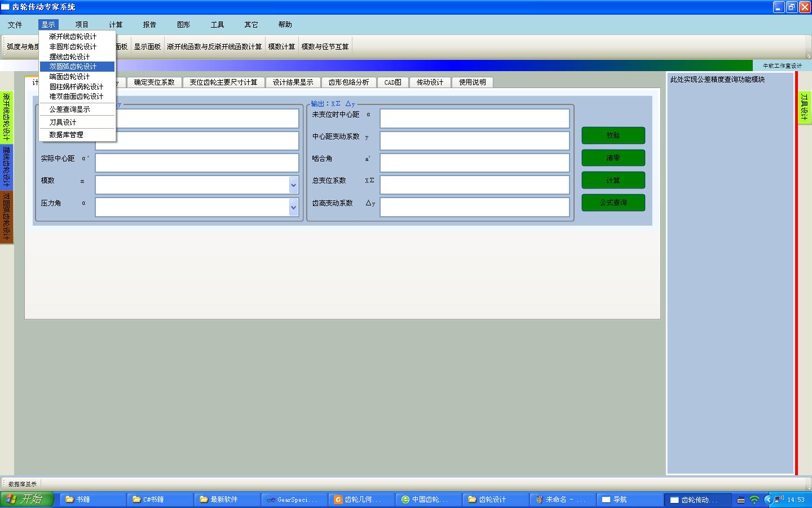Viewport: 812px width, 508px height.
Task: Open the 报告 menu
Action: [149, 24]
